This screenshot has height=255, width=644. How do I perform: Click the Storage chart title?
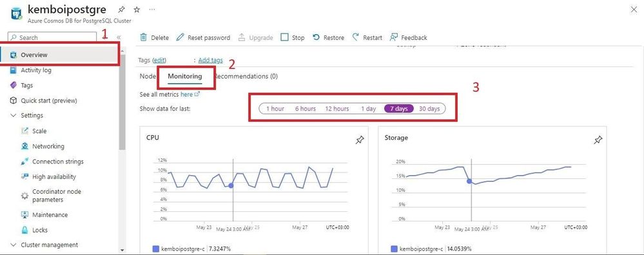click(x=396, y=138)
